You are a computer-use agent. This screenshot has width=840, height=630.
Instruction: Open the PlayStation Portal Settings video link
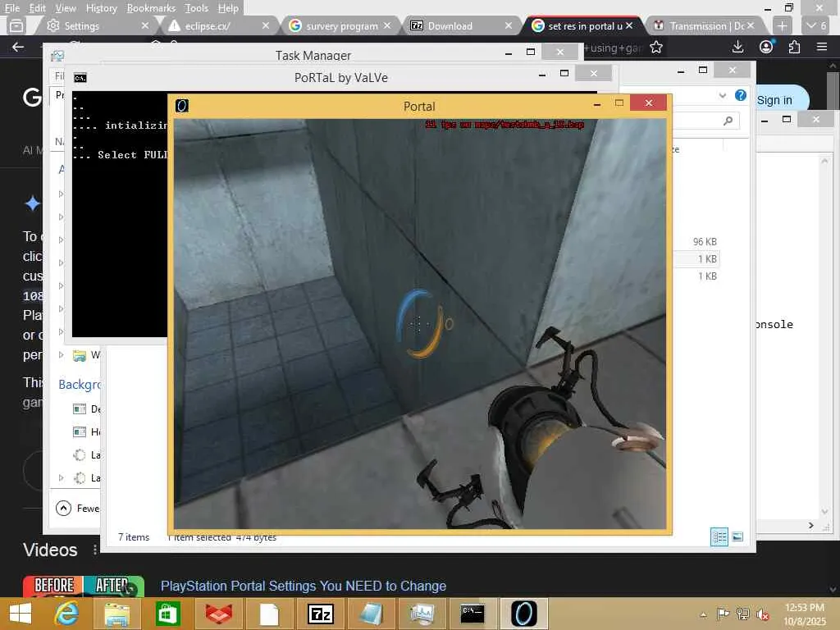click(304, 586)
